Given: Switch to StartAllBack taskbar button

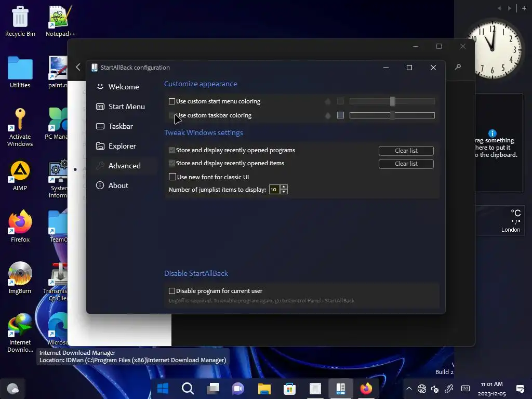Looking at the screenshot, I should (340, 389).
